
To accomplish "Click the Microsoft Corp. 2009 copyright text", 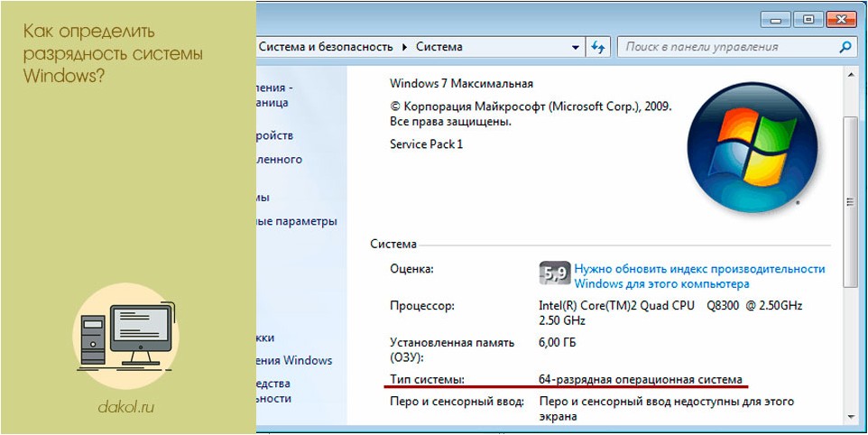I will pos(531,106).
